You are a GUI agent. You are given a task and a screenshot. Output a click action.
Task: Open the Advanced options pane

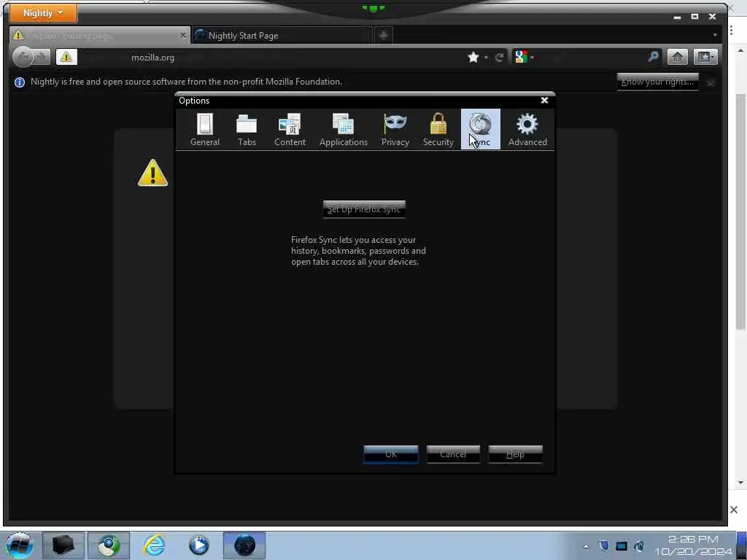point(527,130)
